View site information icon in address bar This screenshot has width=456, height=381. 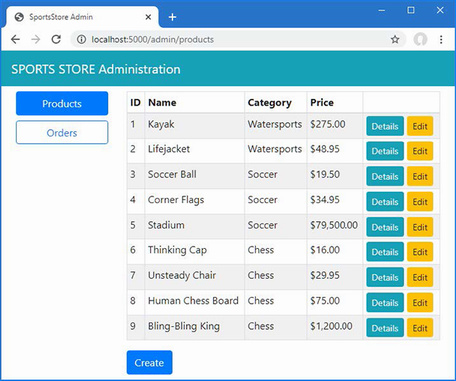coord(81,40)
